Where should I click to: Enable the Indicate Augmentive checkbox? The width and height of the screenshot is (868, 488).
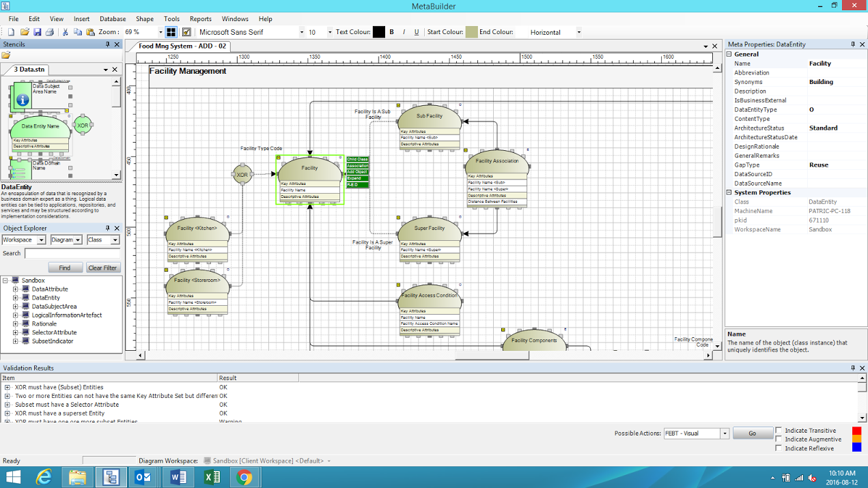[779, 440]
